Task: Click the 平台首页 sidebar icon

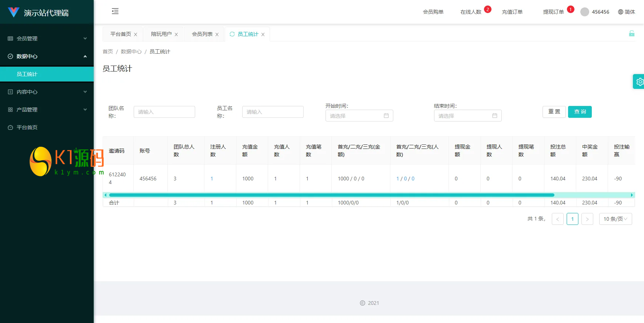Action: click(10, 127)
